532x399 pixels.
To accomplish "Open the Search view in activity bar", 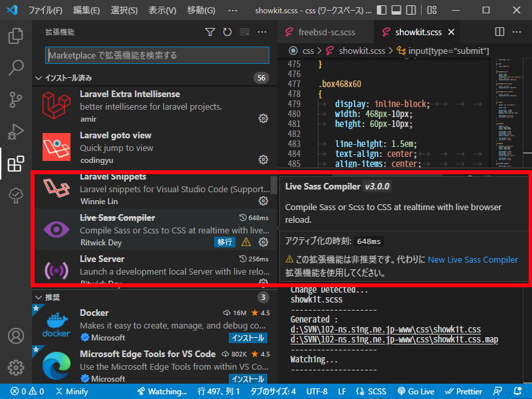I will coord(15,68).
